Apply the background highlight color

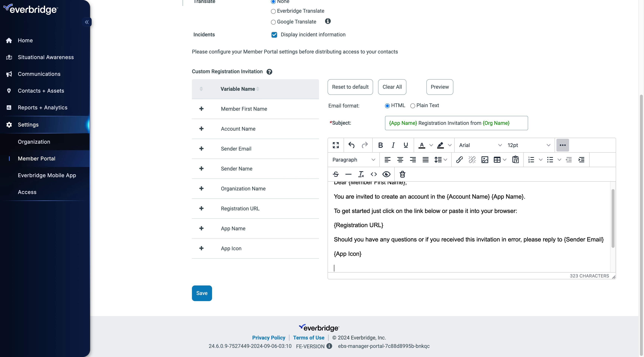(x=440, y=145)
